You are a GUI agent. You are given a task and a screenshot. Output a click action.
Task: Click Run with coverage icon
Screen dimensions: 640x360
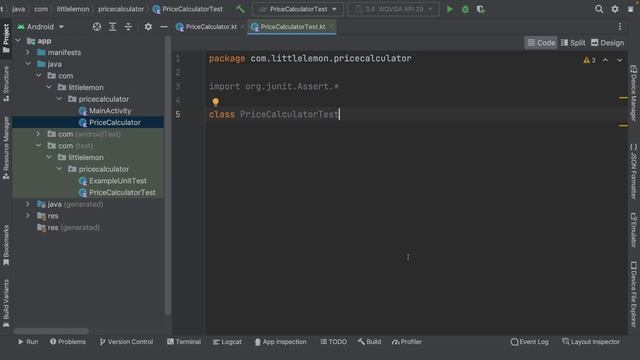(480, 9)
